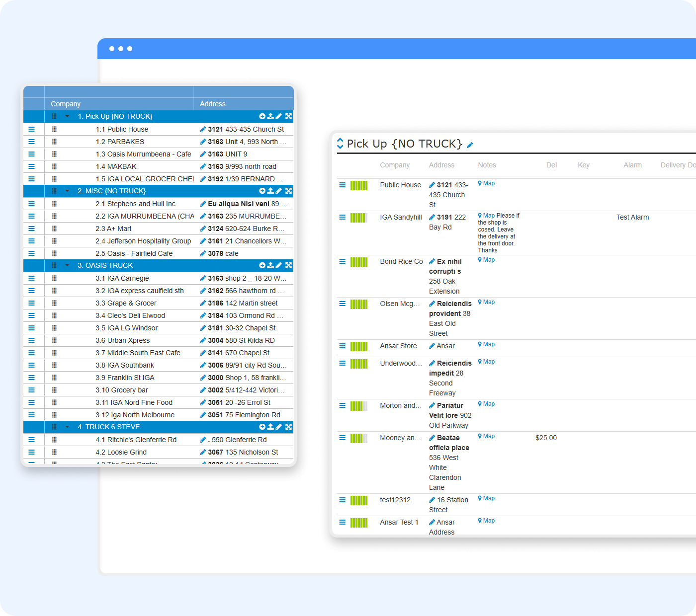Click the plus icon in 4. TRUCK 6 STEVE header
This screenshot has height=616, width=696.
[x=262, y=427]
